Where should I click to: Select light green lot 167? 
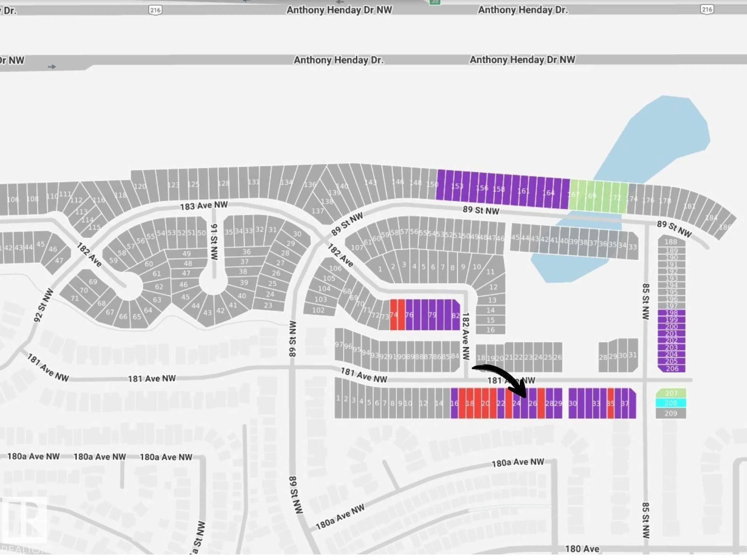tap(573, 195)
